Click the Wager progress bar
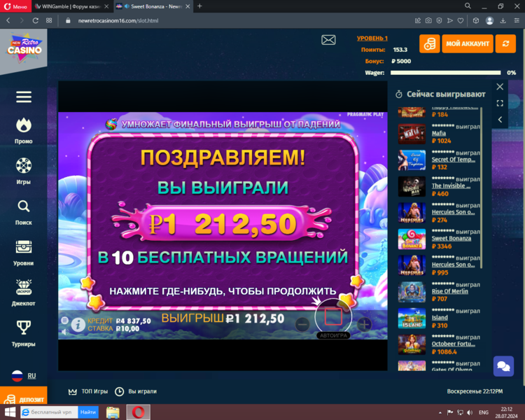 coord(446,73)
